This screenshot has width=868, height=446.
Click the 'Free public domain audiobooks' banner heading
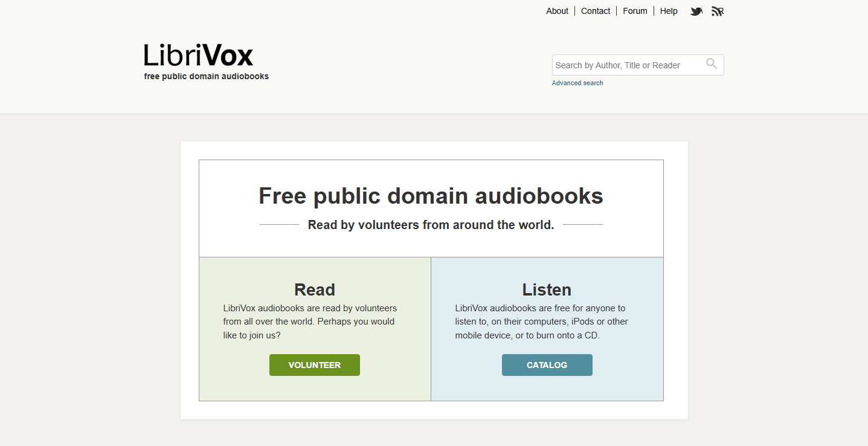pyautogui.click(x=431, y=195)
